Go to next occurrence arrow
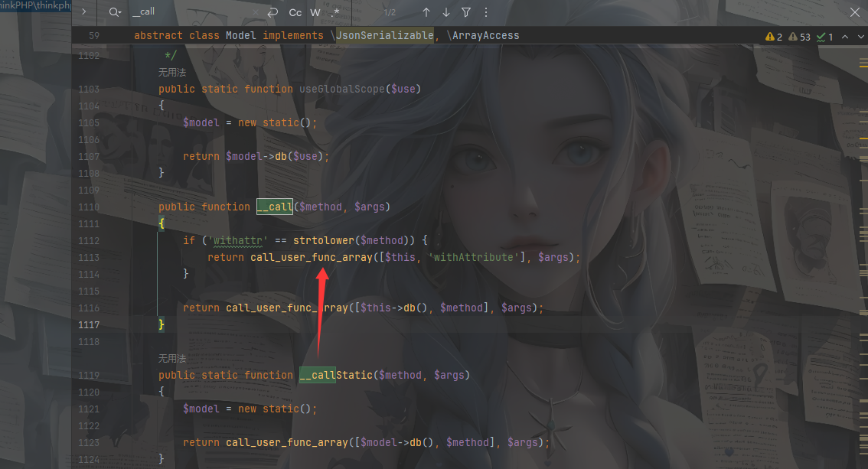The height and width of the screenshot is (469, 868). (x=446, y=12)
